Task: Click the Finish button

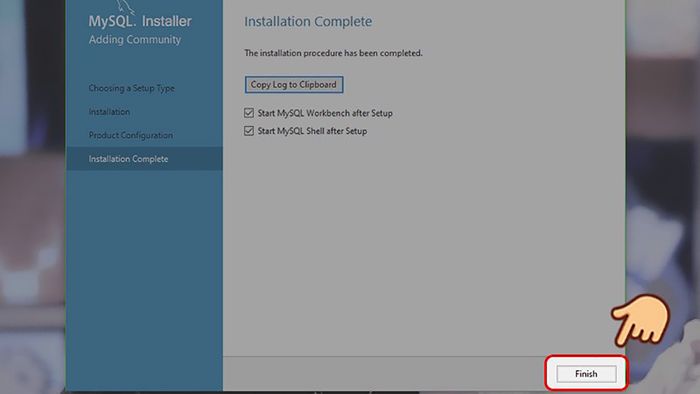Action: point(586,374)
